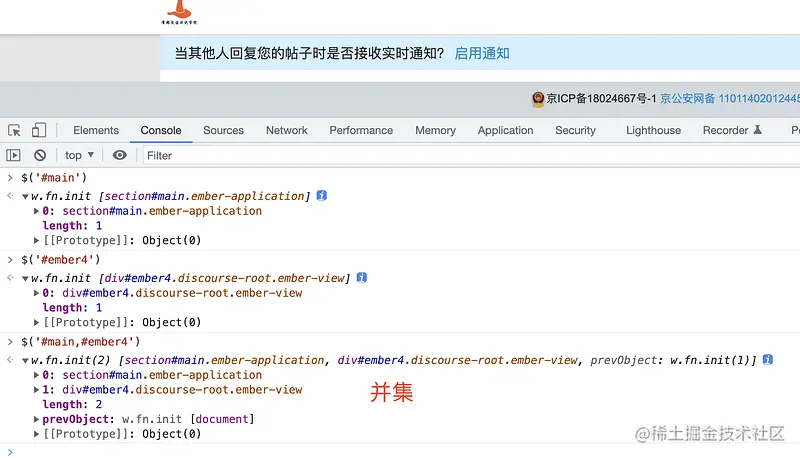Select the Console tab

coord(161,131)
